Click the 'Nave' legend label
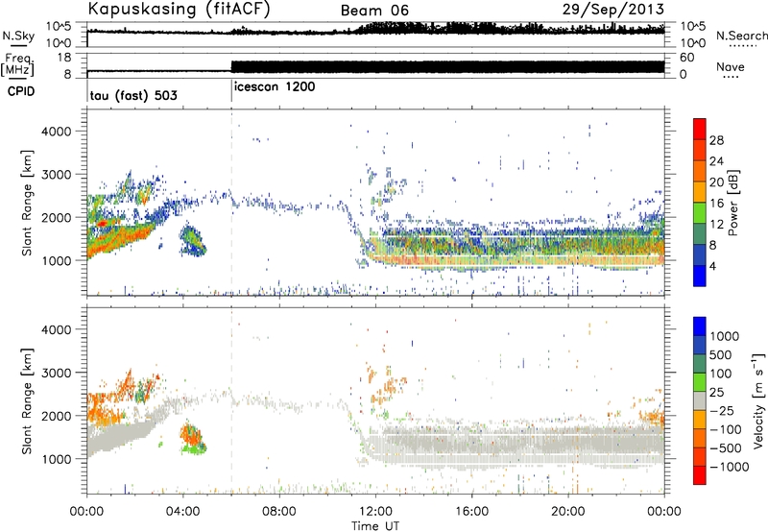Viewport: 768px width, 532px height. [731, 67]
